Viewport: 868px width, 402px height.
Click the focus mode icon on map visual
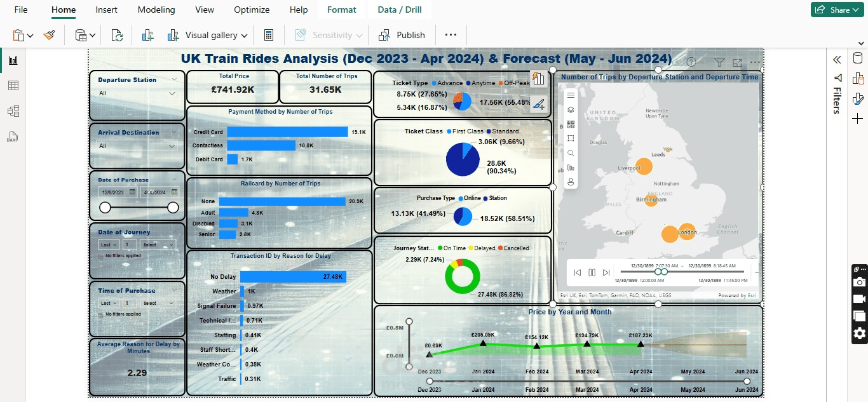coord(737,62)
